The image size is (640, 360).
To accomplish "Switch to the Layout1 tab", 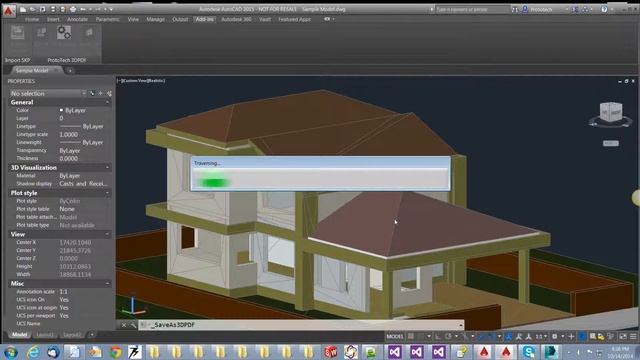I will (x=45, y=335).
